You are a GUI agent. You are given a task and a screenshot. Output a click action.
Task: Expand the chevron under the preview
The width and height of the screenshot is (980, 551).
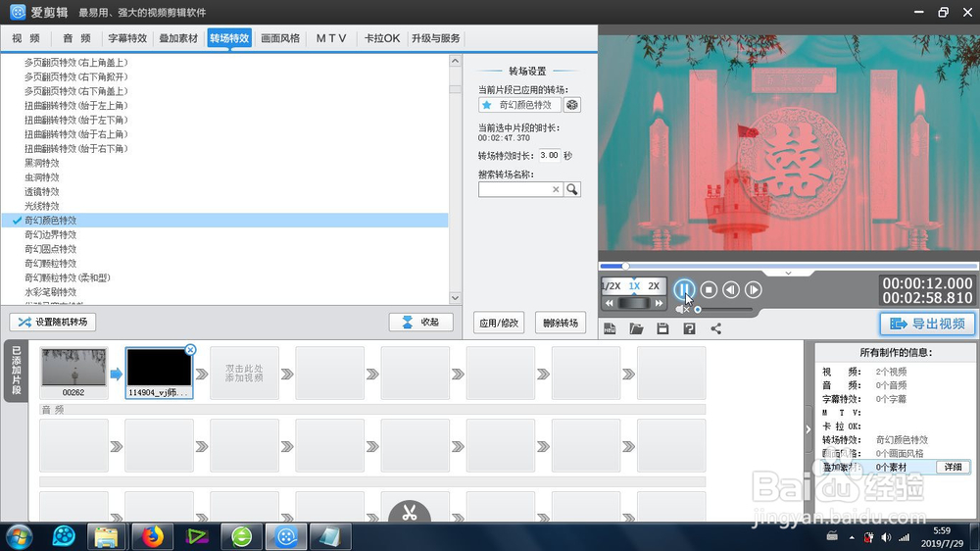(788, 274)
